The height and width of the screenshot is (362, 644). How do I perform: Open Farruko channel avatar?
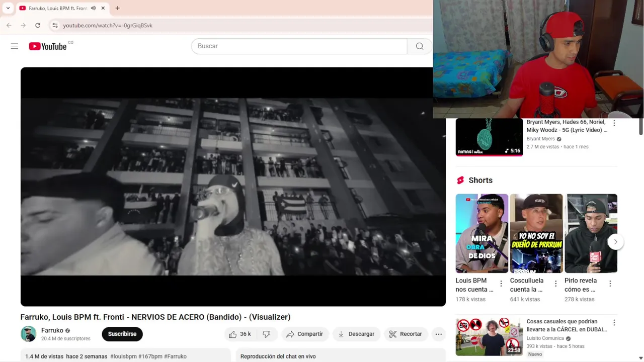29,334
